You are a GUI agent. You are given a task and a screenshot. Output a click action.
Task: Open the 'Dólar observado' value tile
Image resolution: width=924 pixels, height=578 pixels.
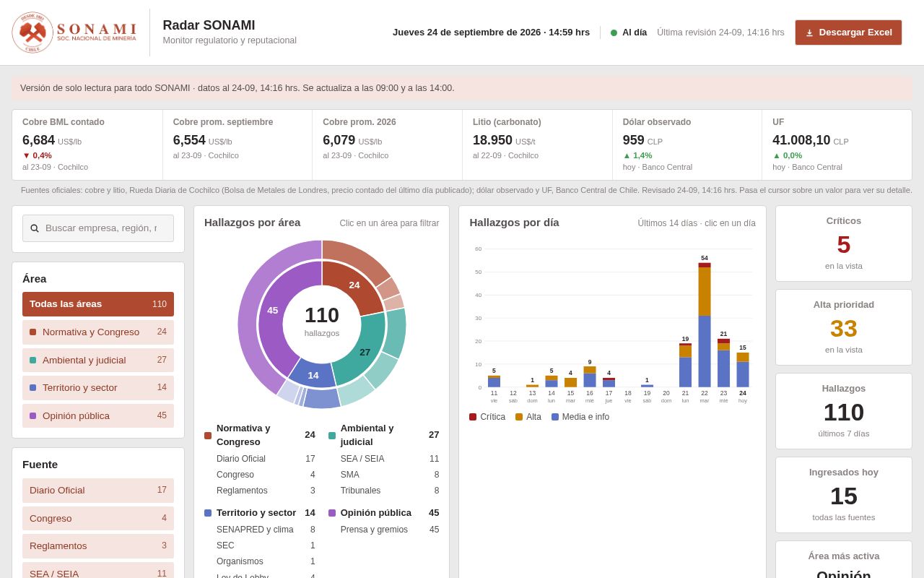click(x=687, y=144)
